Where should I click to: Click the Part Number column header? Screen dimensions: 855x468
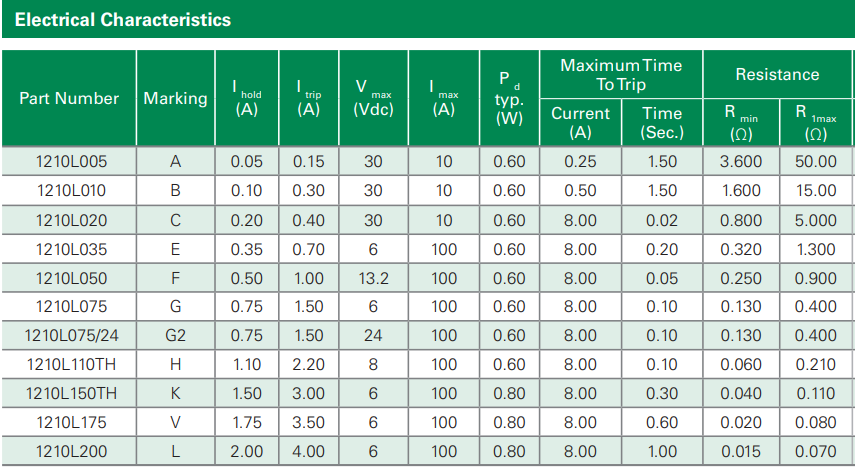[x=69, y=98]
